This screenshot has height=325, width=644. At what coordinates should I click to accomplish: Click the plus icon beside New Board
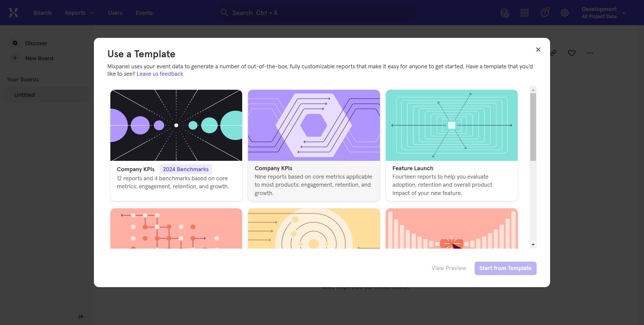15,58
